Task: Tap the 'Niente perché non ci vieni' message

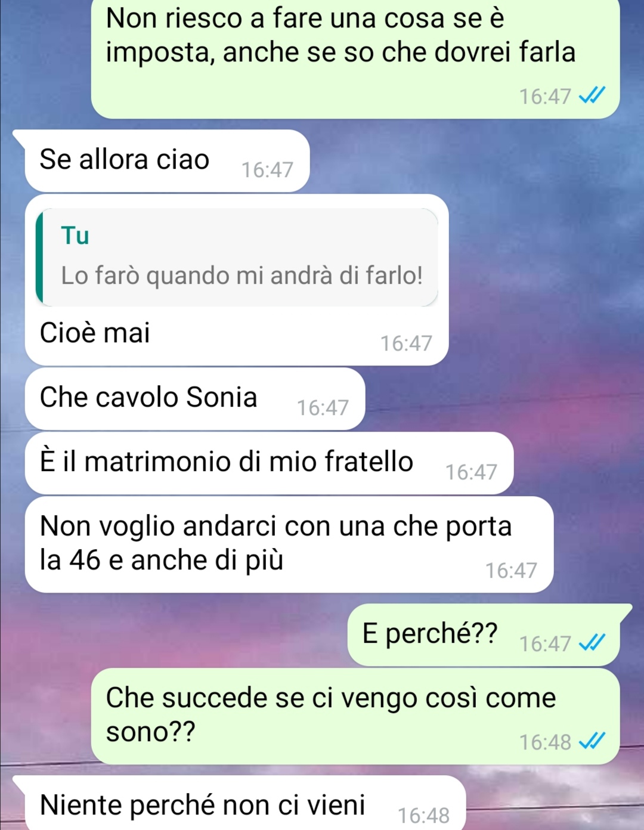Action: (244, 803)
